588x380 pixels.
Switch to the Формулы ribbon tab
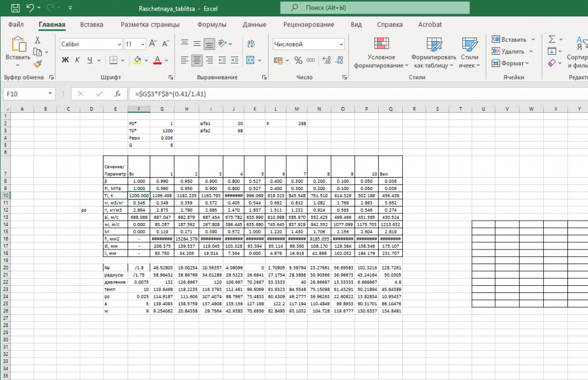(212, 25)
